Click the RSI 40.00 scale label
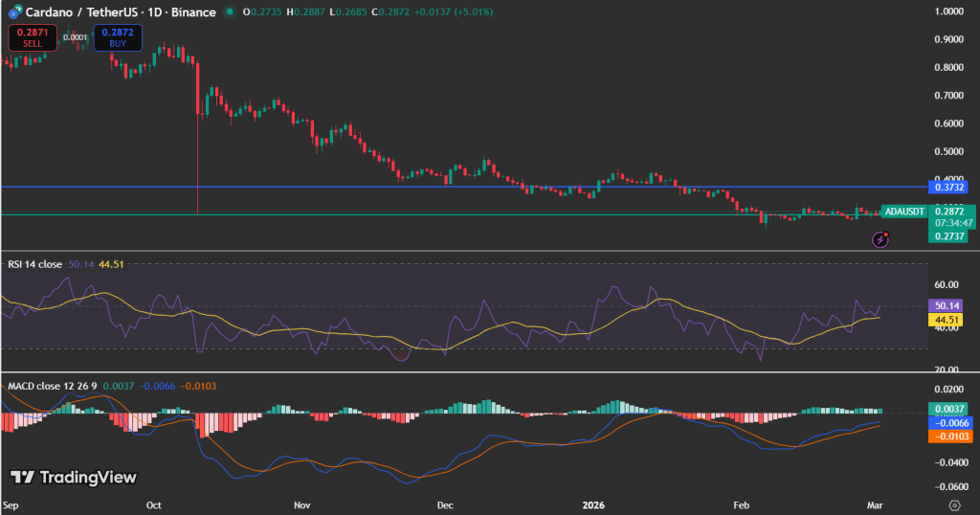This screenshot has width=980, height=515. pyautogui.click(x=947, y=327)
